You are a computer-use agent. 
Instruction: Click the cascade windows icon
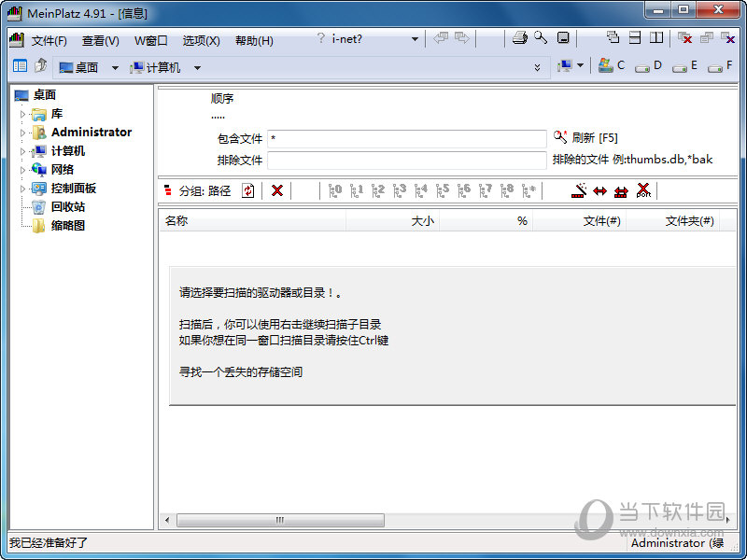tap(613, 37)
